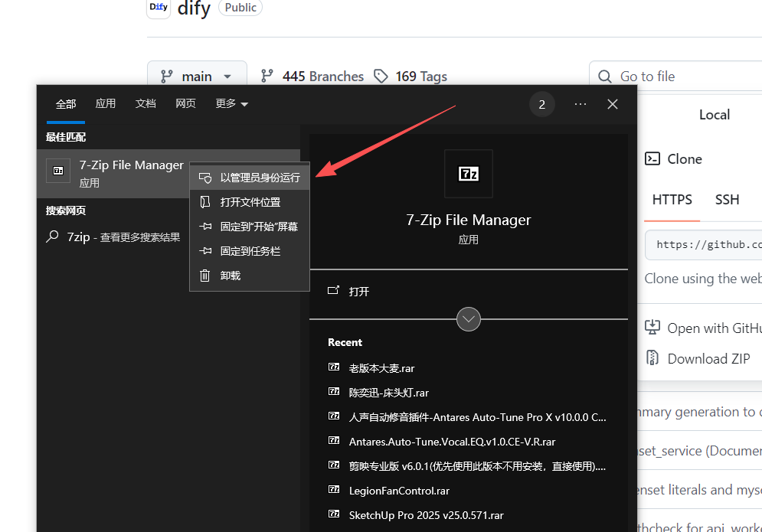The image size is (762, 532).
Task: Click the desktop download icon beside Open with
Action: [x=652, y=327]
